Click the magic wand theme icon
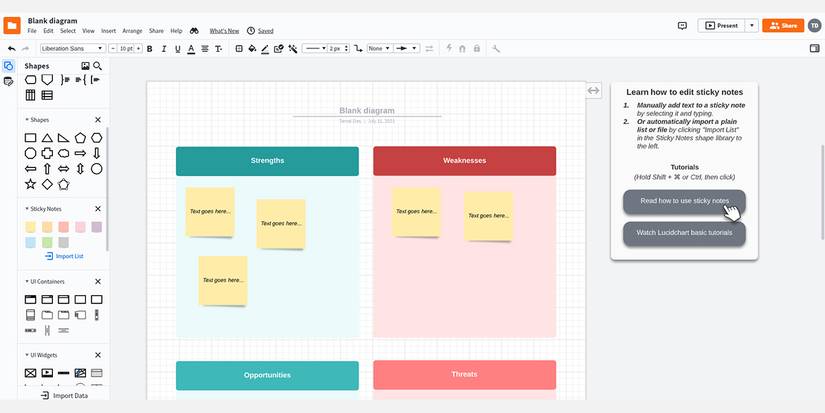The width and height of the screenshot is (825, 413). 293,48
